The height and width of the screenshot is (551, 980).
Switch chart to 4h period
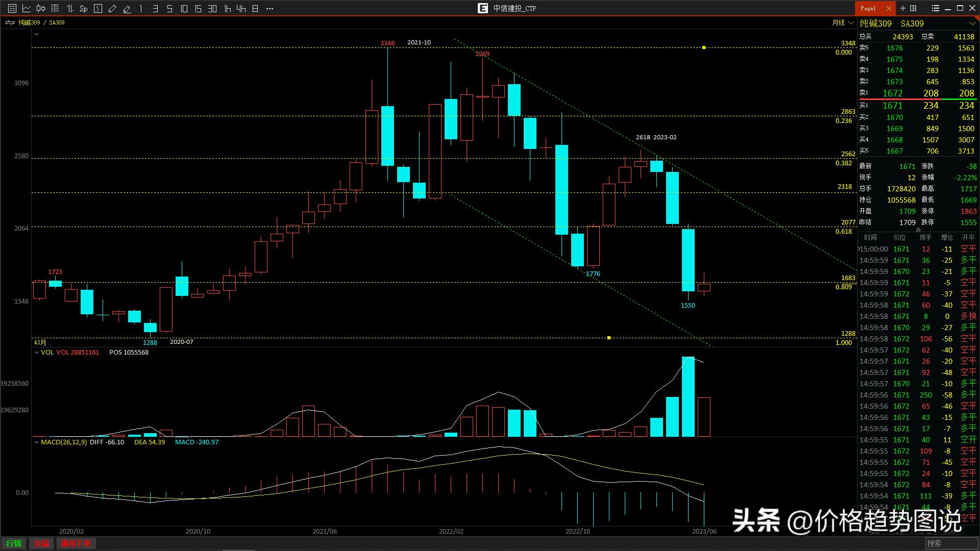[241, 8]
